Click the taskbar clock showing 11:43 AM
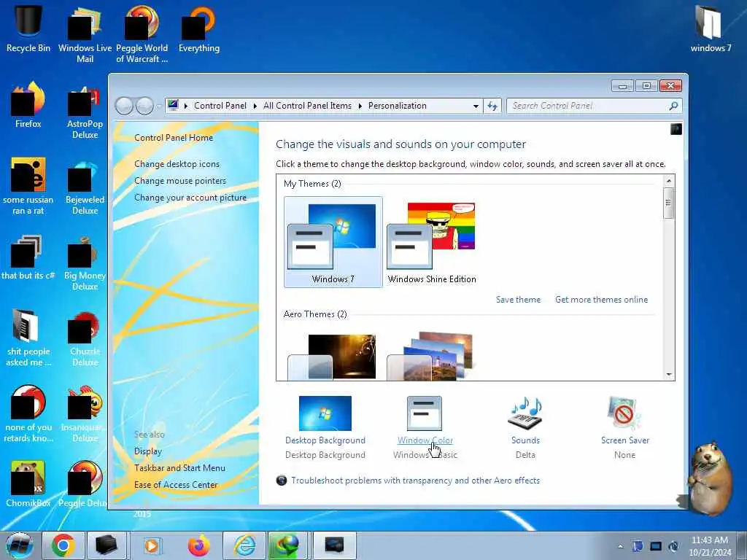This screenshot has height=560, width=747. [709, 546]
